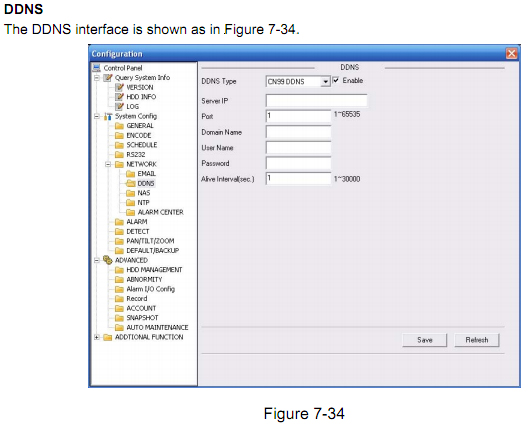This screenshot has width=530, height=430.
Task: Close the Configuration window
Action: click(511, 53)
